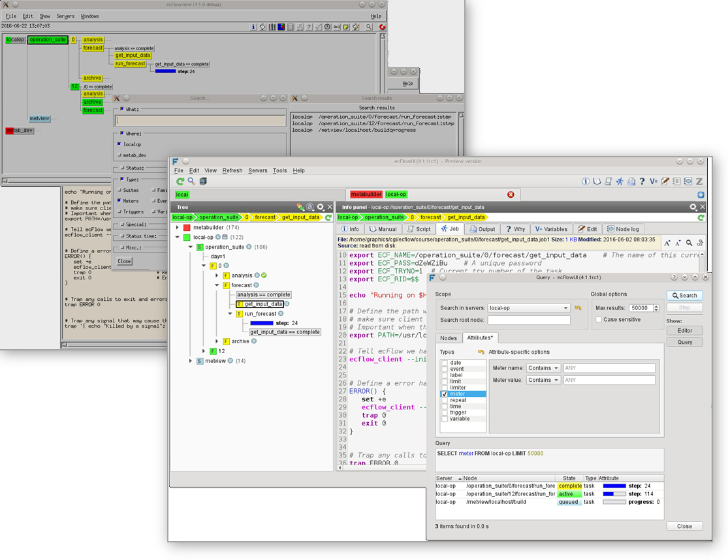Check the repeat type checkbox in Query
This screenshot has height=560, width=728.
445,400
